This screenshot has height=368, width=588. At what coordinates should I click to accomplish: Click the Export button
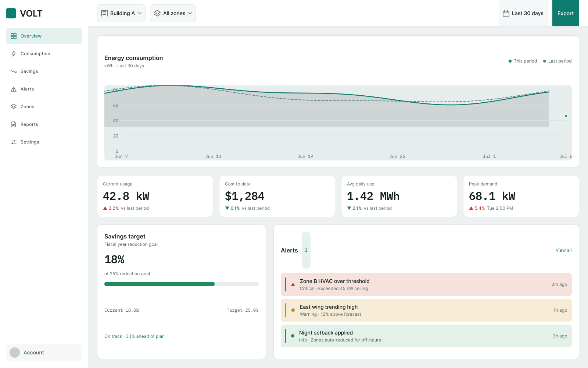566,13
